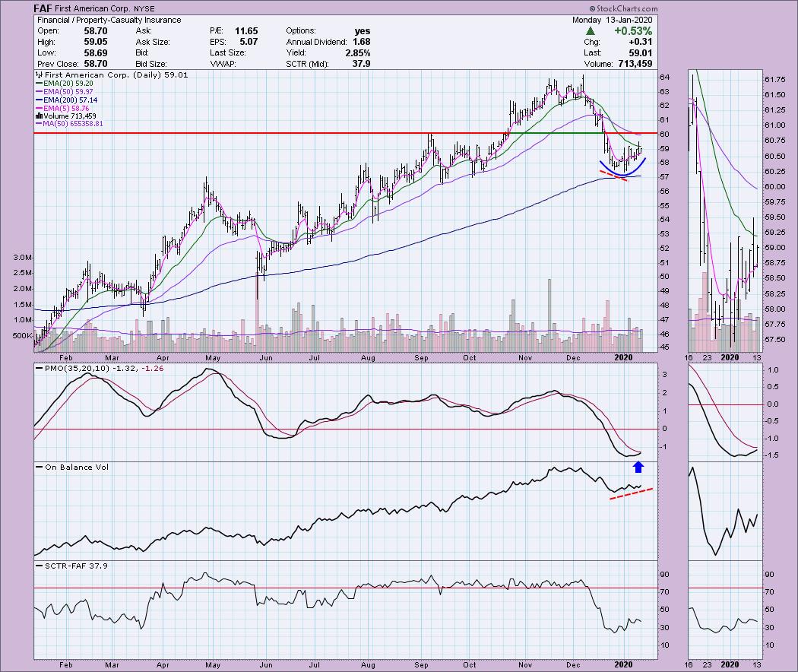Click the Ask label

(x=144, y=31)
